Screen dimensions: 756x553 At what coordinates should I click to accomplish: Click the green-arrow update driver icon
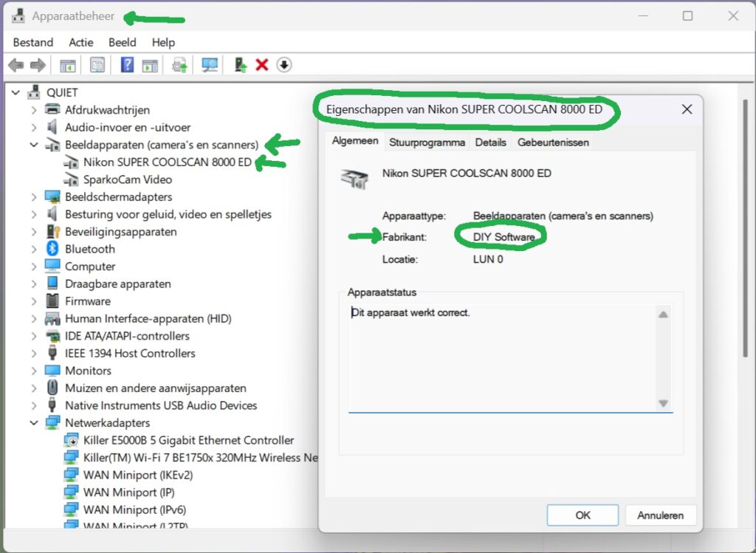[x=240, y=65]
